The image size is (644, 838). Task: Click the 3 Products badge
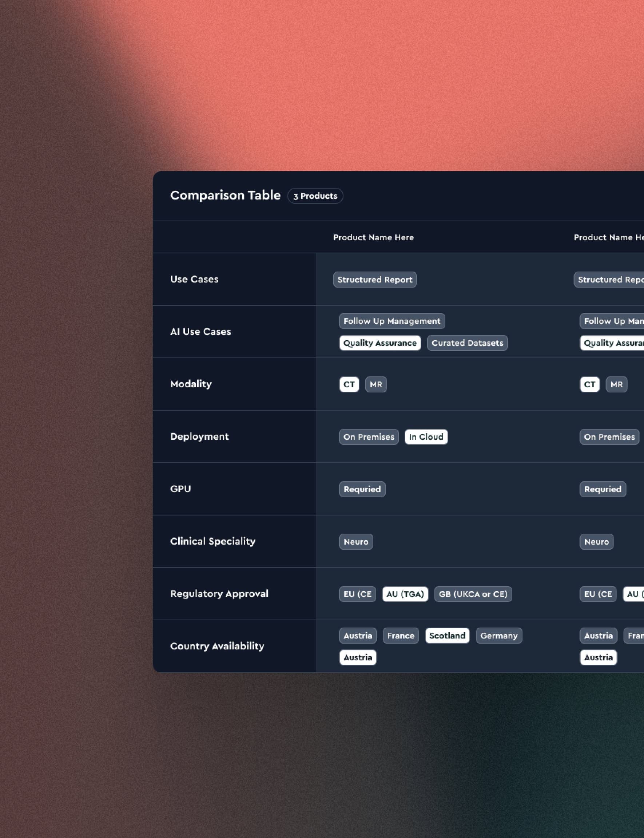[315, 196]
